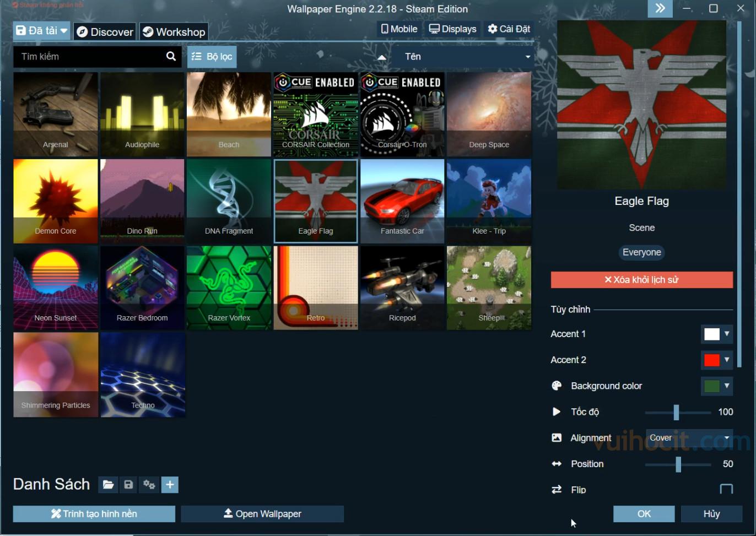Select the Razer Vortex wallpaper
Image resolution: width=756 pixels, height=536 pixels.
pos(229,288)
